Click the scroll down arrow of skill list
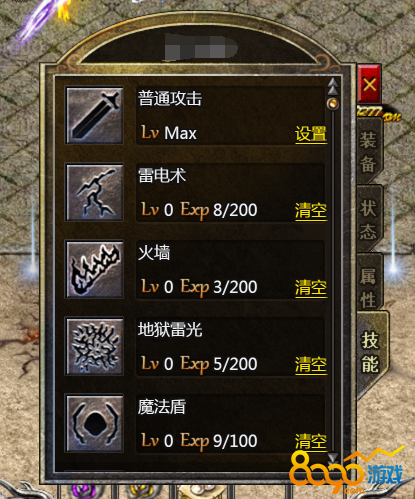The height and width of the screenshot is (499, 415). (x=332, y=458)
